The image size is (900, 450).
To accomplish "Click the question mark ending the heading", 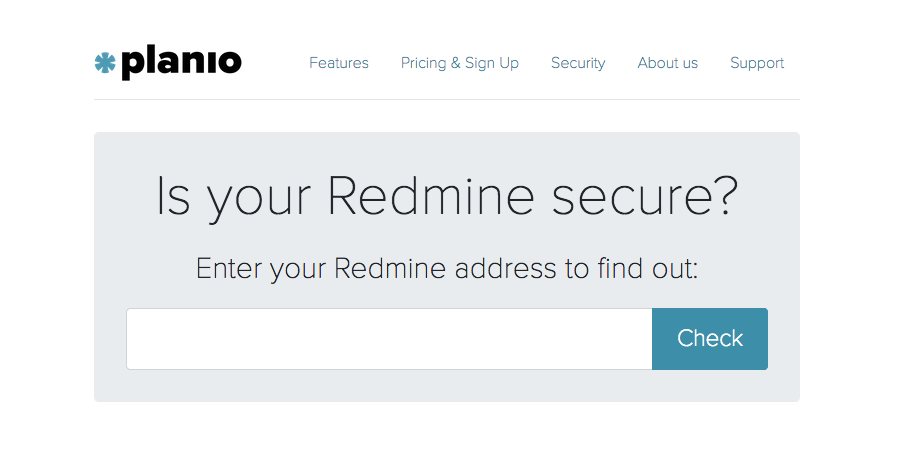I will pos(724,196).
